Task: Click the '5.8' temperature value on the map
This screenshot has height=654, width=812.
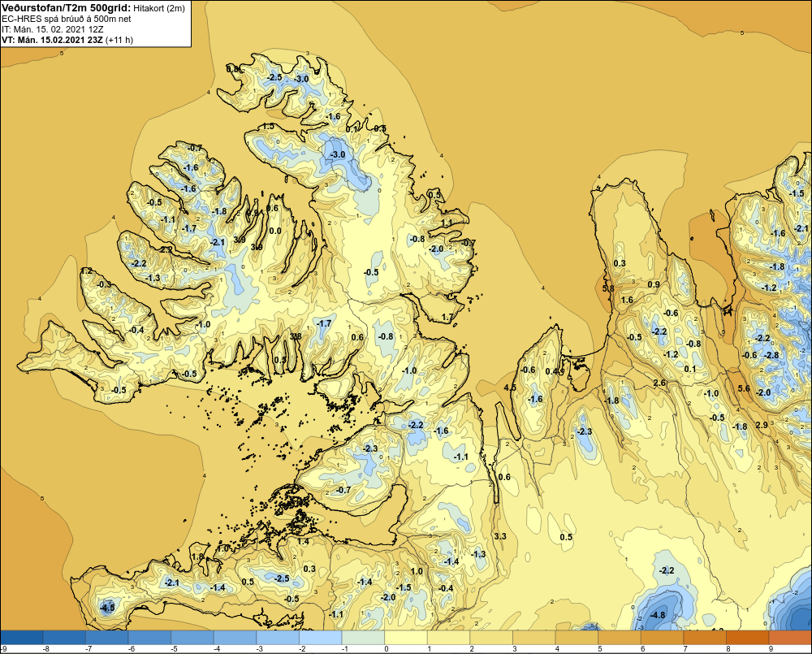Action: click(x=608, y=288)
